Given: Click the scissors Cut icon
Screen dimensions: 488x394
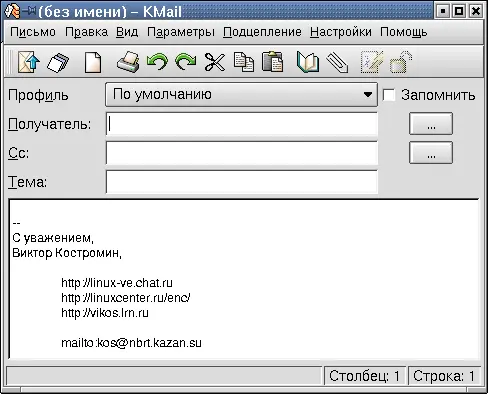Looking at the screenshot, I should point(215,62).
